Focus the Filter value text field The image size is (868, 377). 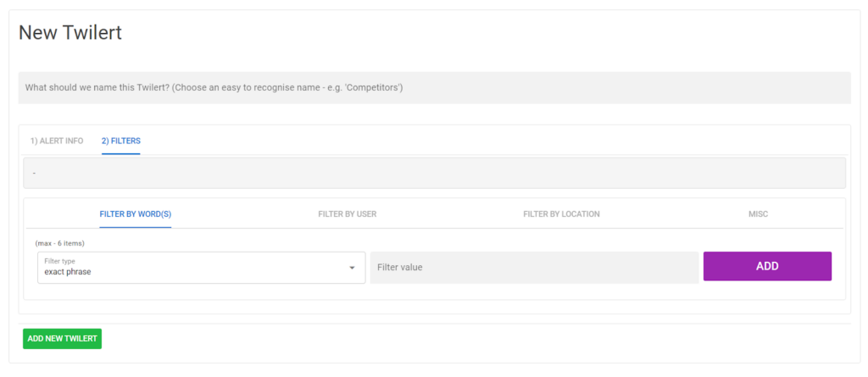click(x=534, y=267)
